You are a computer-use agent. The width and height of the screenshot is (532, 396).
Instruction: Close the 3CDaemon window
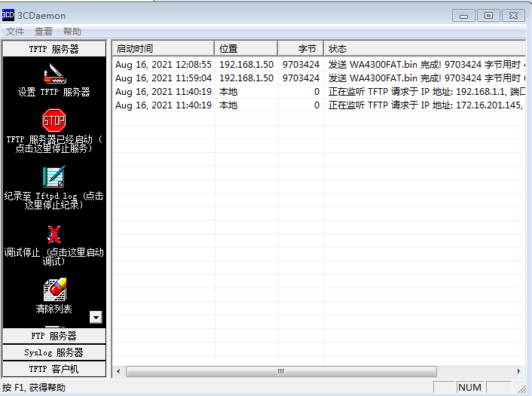click(514, 16)
